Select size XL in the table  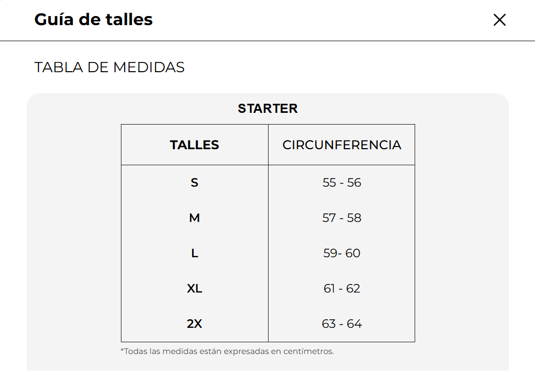click(194, 289)
